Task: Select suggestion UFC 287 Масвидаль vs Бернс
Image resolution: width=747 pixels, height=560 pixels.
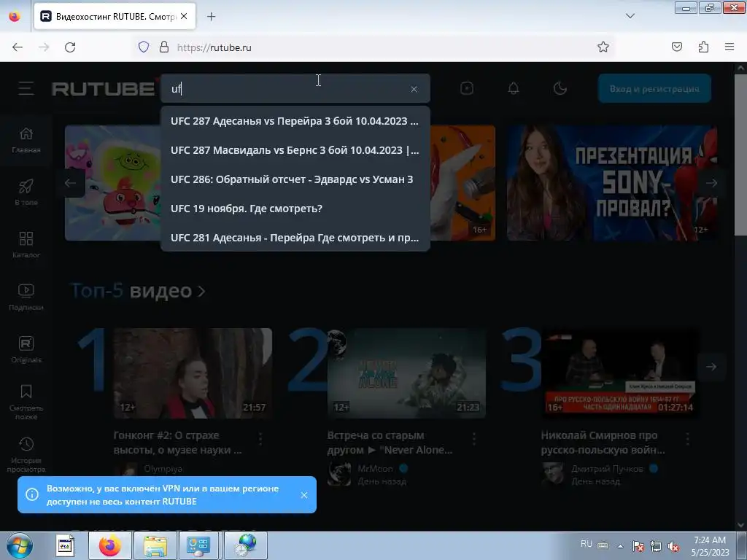Action: pyautogui.click(x=295, y=150)
